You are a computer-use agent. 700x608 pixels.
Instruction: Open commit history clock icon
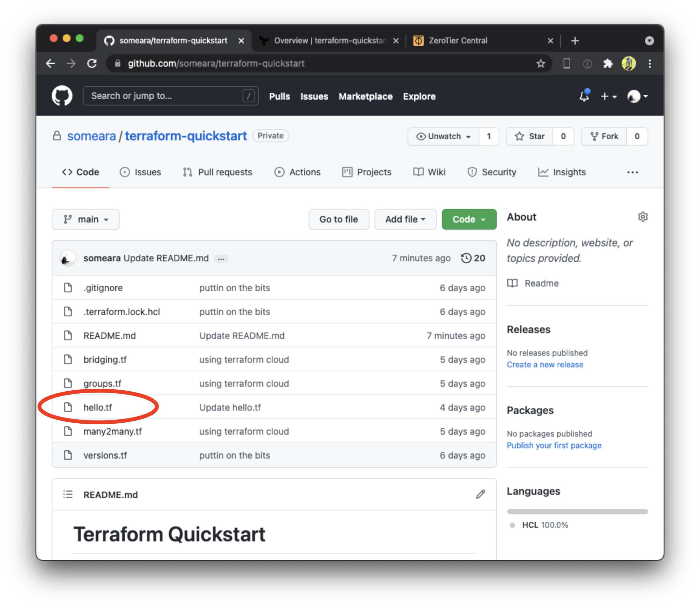[466, 258]
